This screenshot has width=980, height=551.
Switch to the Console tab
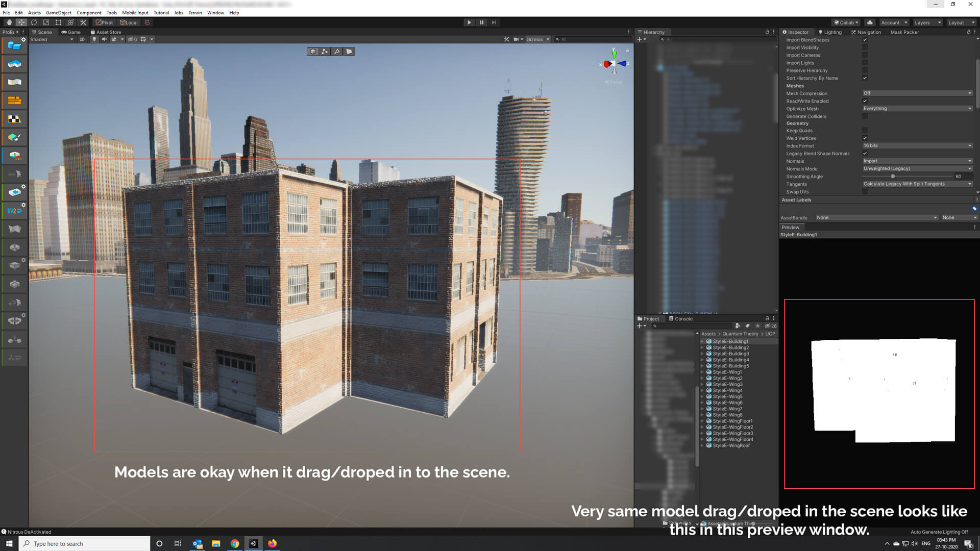tap(681, 319)
